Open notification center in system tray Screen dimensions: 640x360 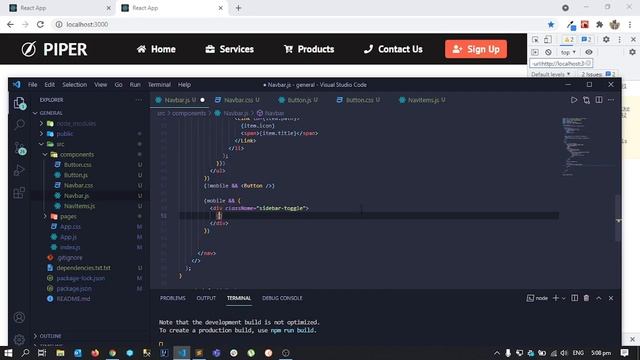[x=624, y=353]
